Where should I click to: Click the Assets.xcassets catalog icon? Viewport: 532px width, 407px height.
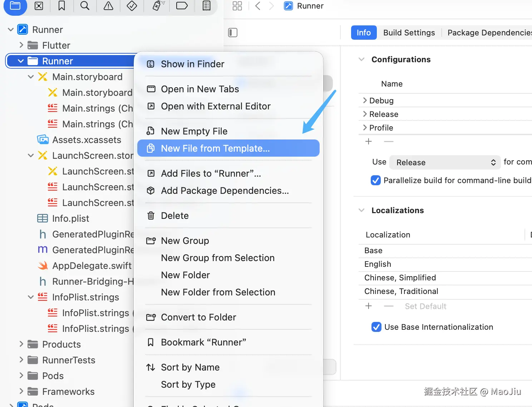tap(43, 140)
